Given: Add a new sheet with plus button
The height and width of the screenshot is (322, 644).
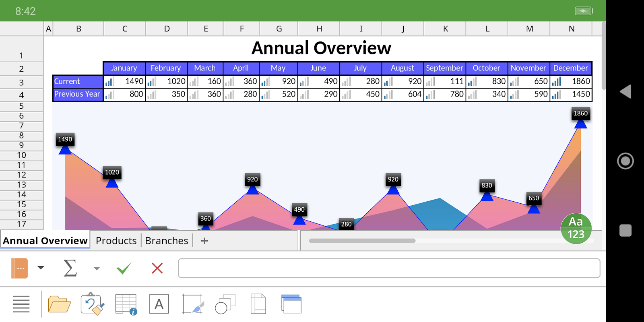Looking at the screenshot, I should pos(204,241).
